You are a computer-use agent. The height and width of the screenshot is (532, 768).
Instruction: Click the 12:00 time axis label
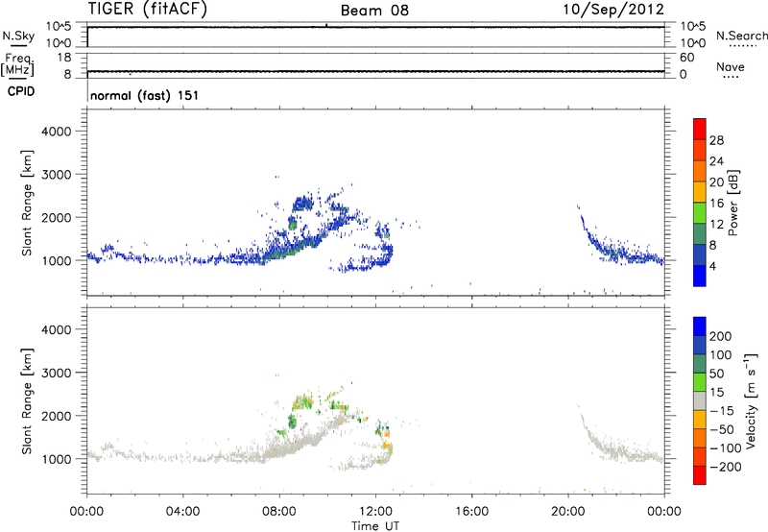point(375,512)
